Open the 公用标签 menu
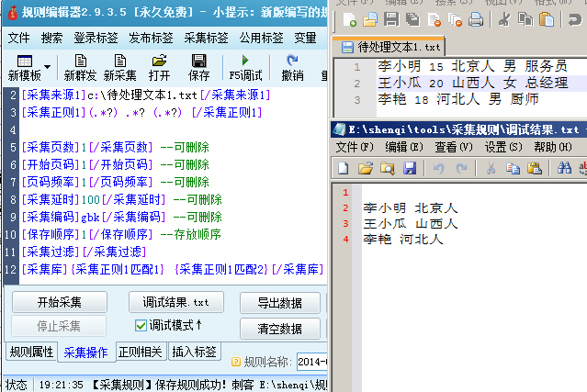Viewport: 587px width, 392px height. [x=261, y=38]
